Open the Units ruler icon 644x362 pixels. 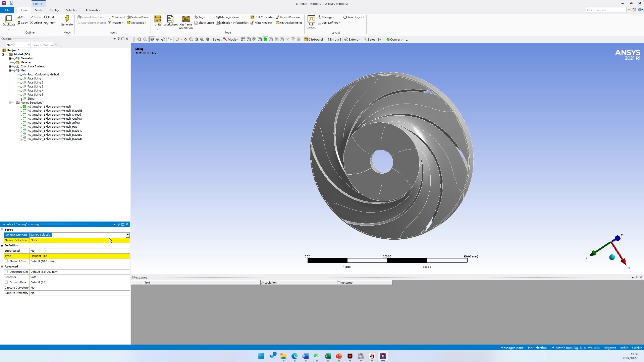pos(158,19)
